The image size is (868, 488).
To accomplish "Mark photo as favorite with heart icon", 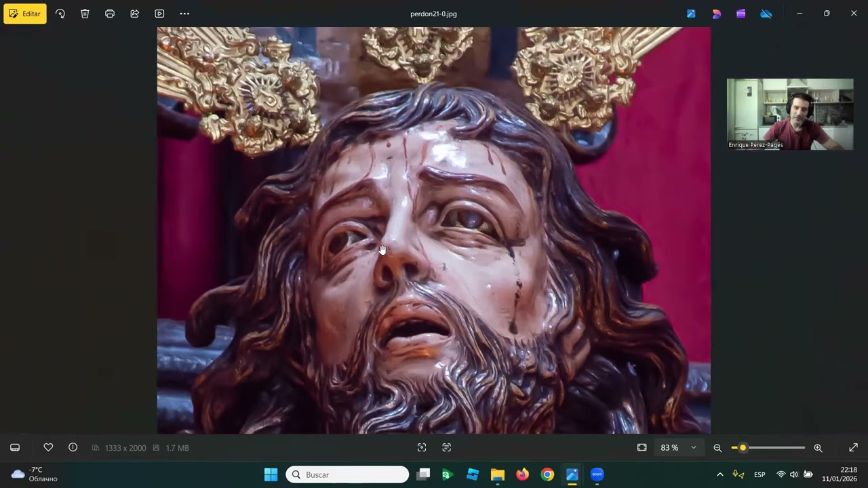I will pyautogui.click(x=48, y=447).
